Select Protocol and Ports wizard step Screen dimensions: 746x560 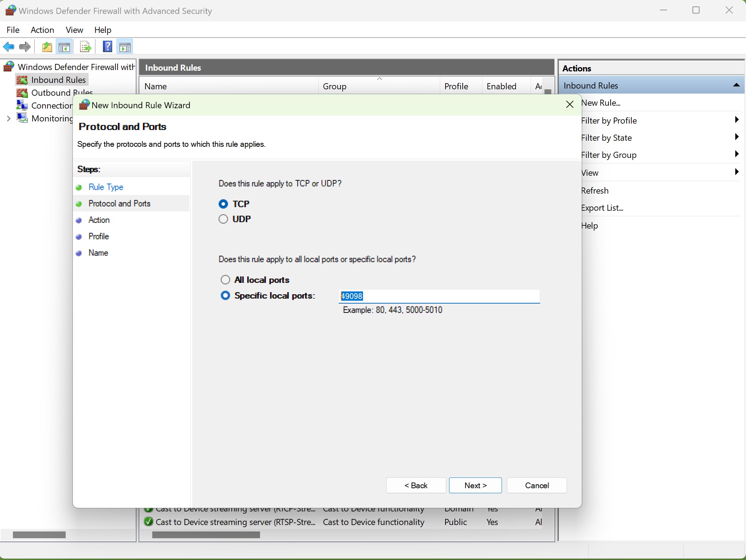[119, 204]
